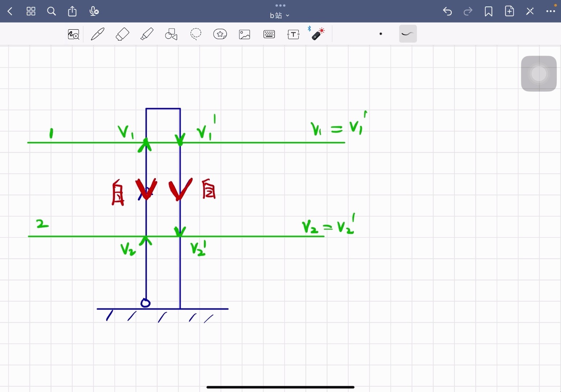This screenshot has width=561, height=392.
Task: Select the Eraser tool
Action: [x=122, y=34]
